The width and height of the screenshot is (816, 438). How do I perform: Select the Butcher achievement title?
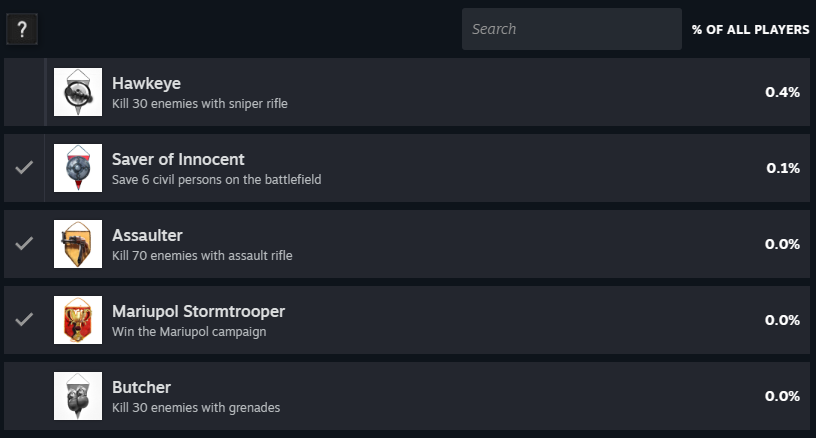[x=142, y=387]
